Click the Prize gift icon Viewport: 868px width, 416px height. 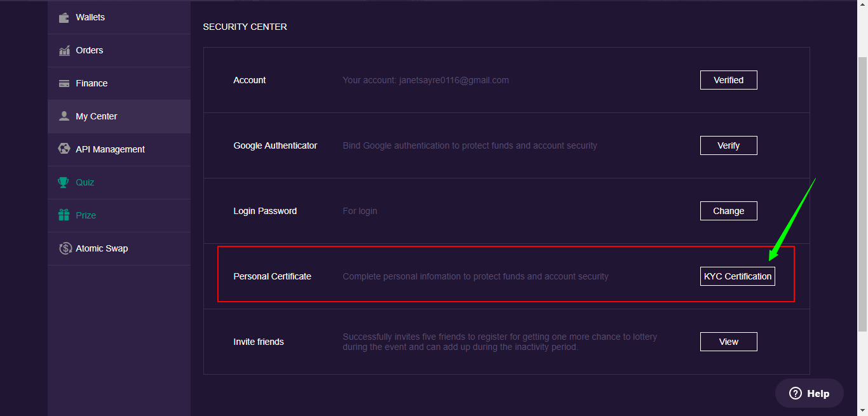pos(64,215)
